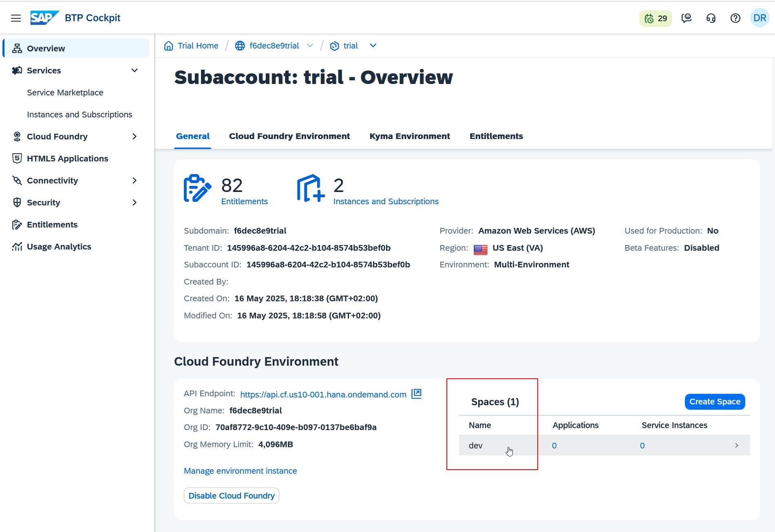This screenshot has height=532, width=775.
Task: Expand the Connectivity navigation section
Action: [x=135, y=181]
